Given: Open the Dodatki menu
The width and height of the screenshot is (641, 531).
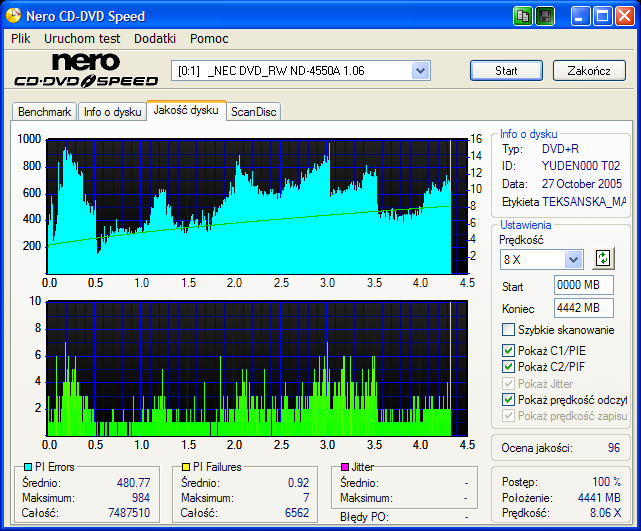Looking at the screenshot, I should pyautogui.click(x=155, y=38).
